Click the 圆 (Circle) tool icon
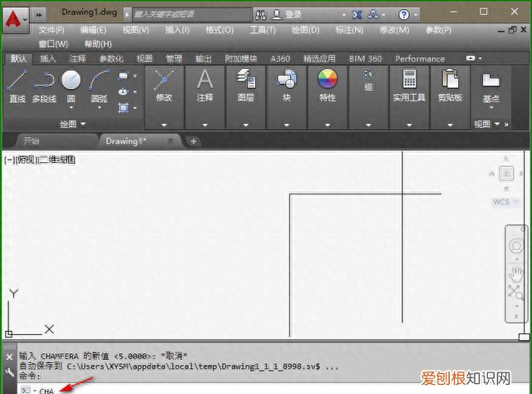 [71, 81]
